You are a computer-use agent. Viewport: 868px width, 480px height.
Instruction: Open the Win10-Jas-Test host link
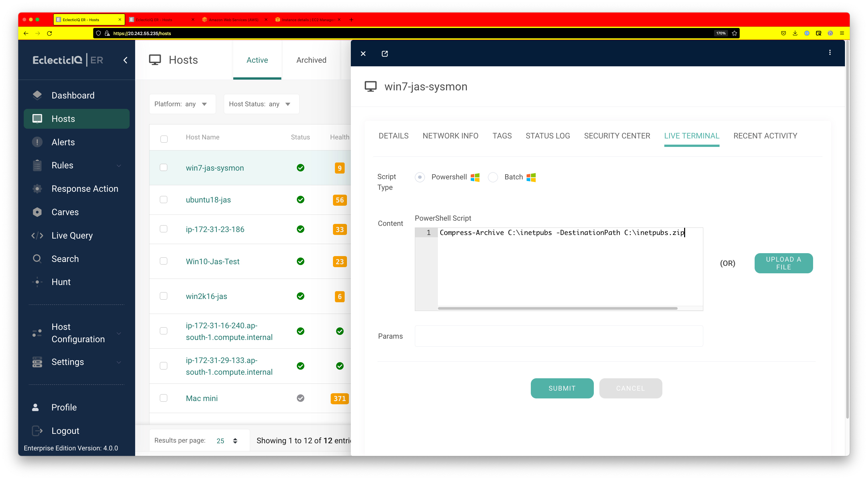pos(213,261)
